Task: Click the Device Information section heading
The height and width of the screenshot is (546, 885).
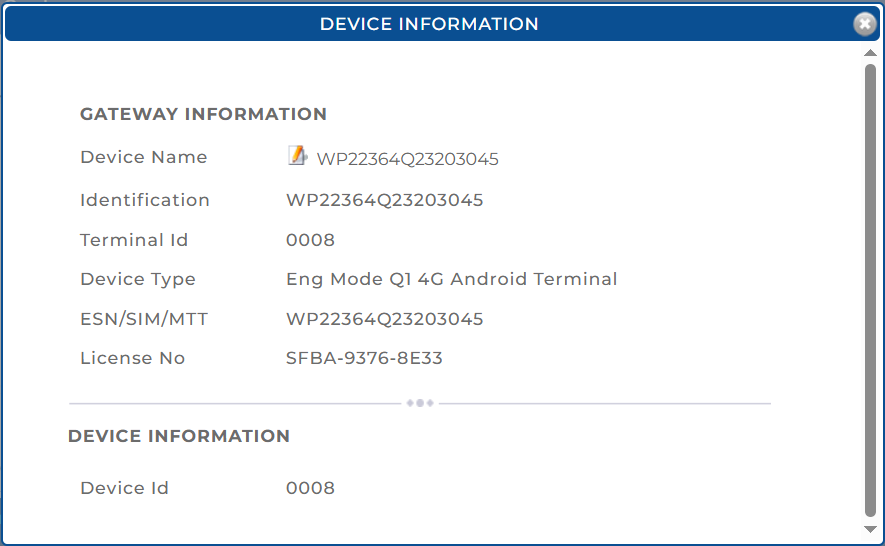Action: tap(179, 436)
